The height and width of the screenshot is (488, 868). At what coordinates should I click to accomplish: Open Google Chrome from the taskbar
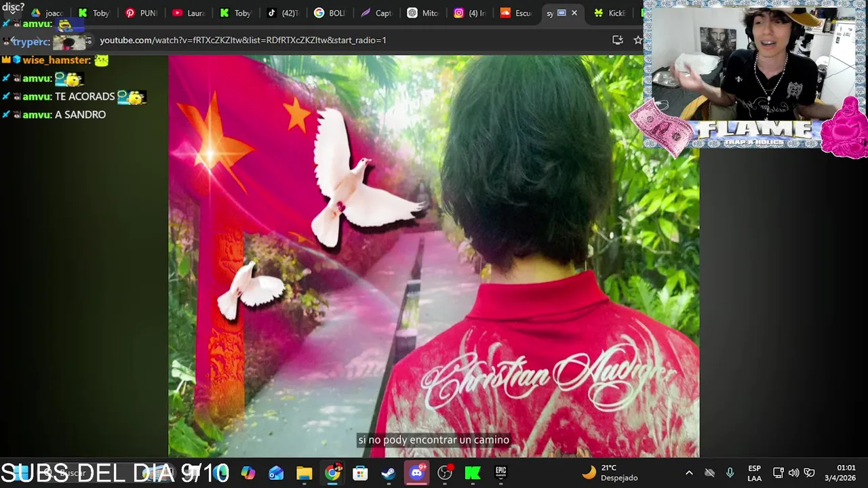coord(332,473)
